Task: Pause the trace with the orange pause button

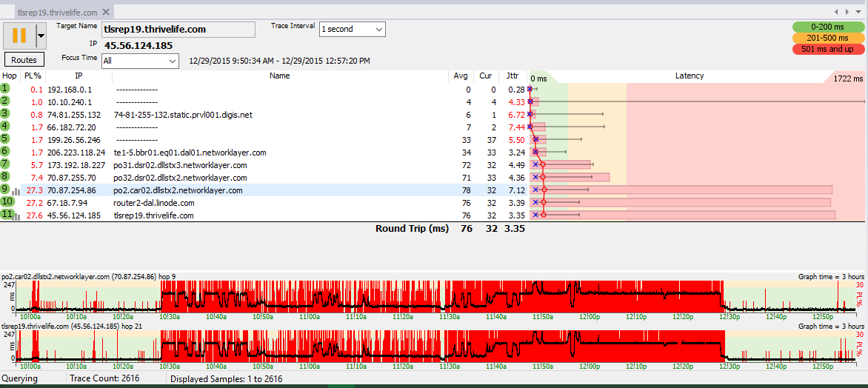Action: (x=19, y=36)
